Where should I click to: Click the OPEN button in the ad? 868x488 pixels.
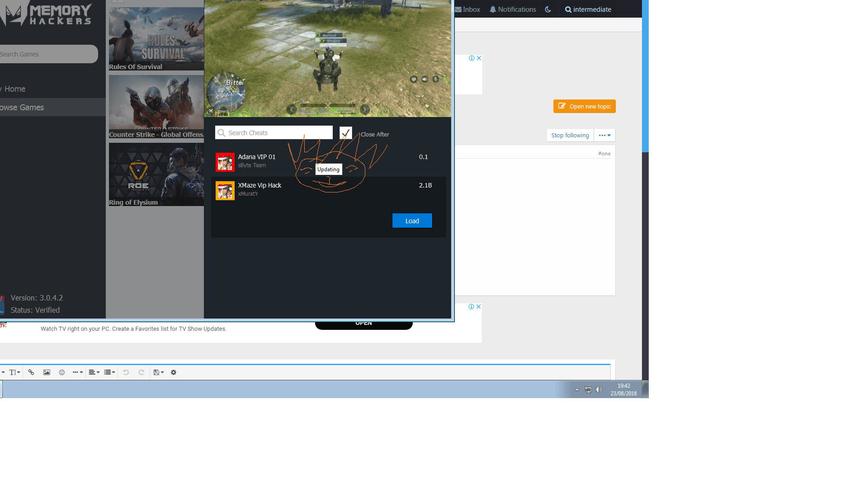(x=364, y=324)
